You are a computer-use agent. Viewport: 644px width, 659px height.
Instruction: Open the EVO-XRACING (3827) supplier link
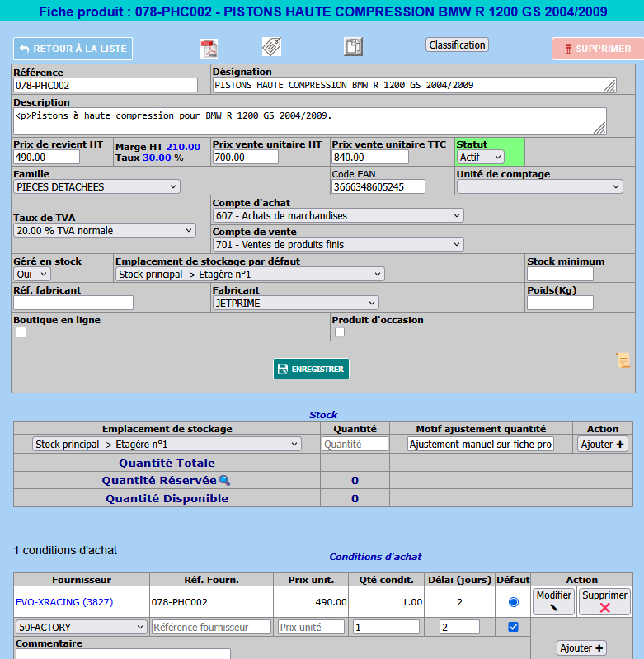64,602
